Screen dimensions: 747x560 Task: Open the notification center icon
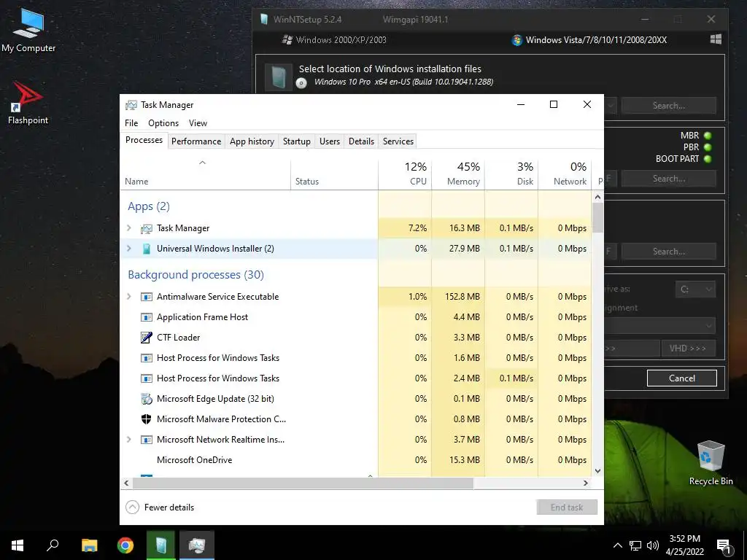[724, 546]
